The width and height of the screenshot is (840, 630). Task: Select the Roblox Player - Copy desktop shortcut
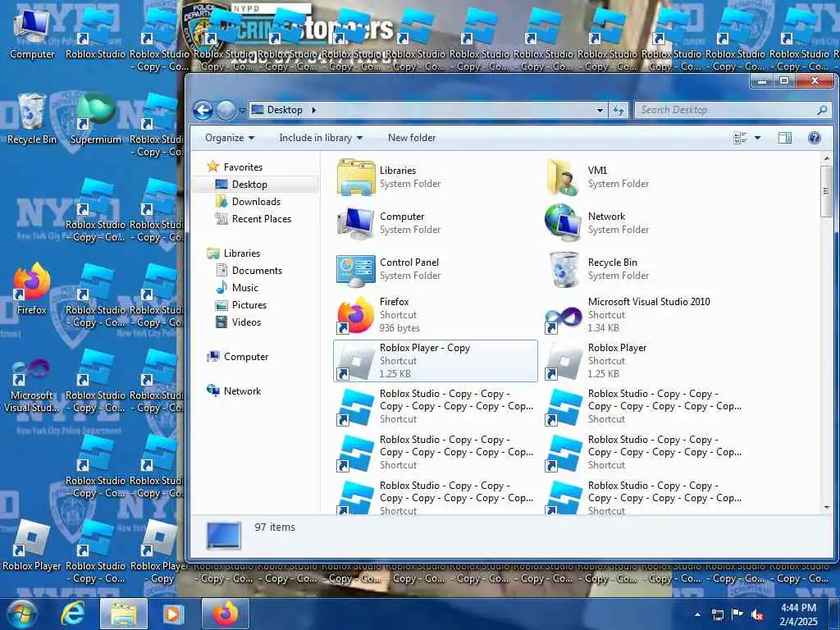tap(160, 552)
